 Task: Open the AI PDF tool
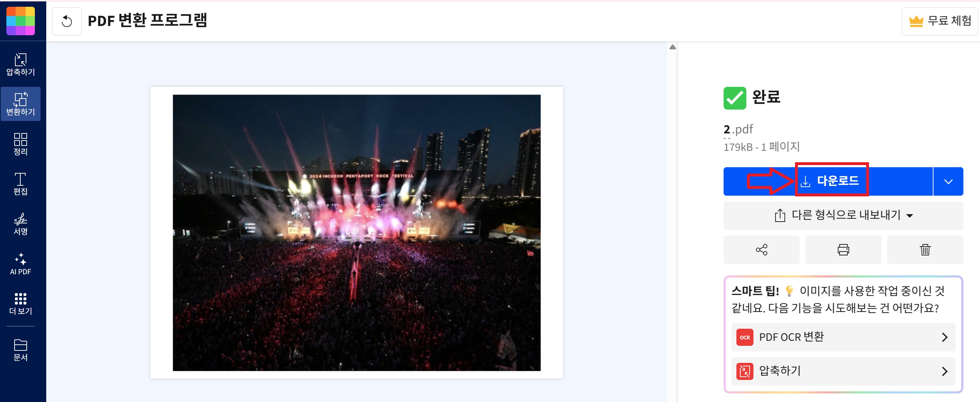[21, 264]
